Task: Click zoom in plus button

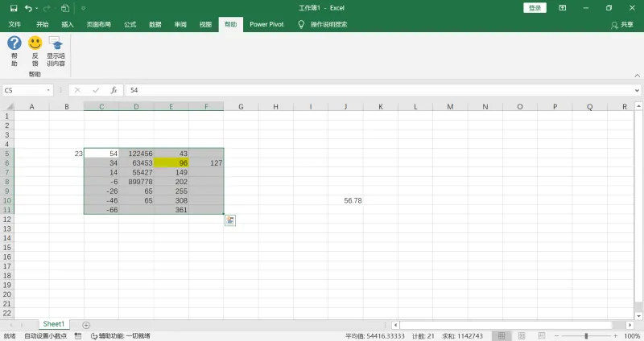Action: (616, 336)
